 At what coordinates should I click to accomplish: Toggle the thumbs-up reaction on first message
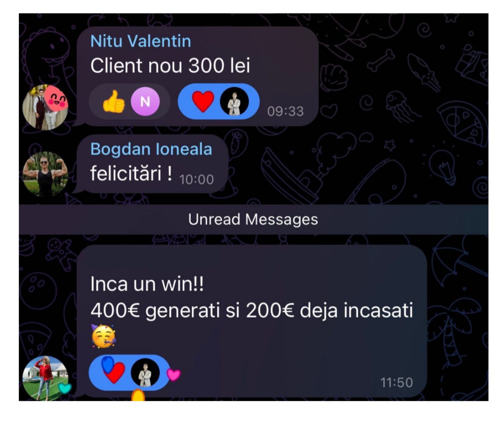coord(129,101)
